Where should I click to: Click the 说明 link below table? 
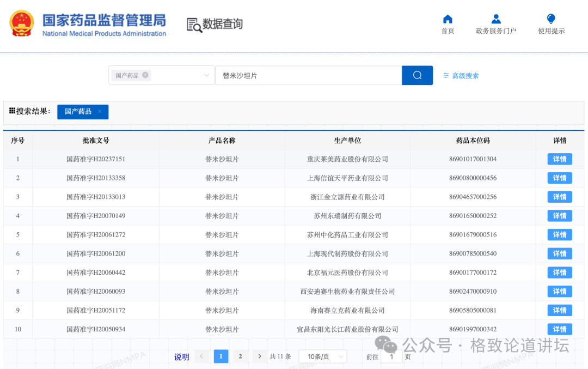181,357
